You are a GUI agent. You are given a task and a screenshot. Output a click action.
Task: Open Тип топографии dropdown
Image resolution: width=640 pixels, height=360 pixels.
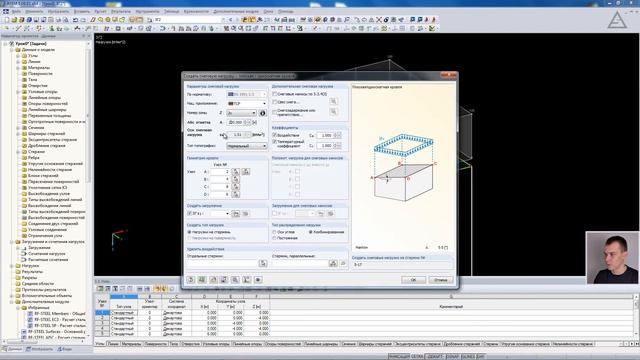[x=247, y=146]
